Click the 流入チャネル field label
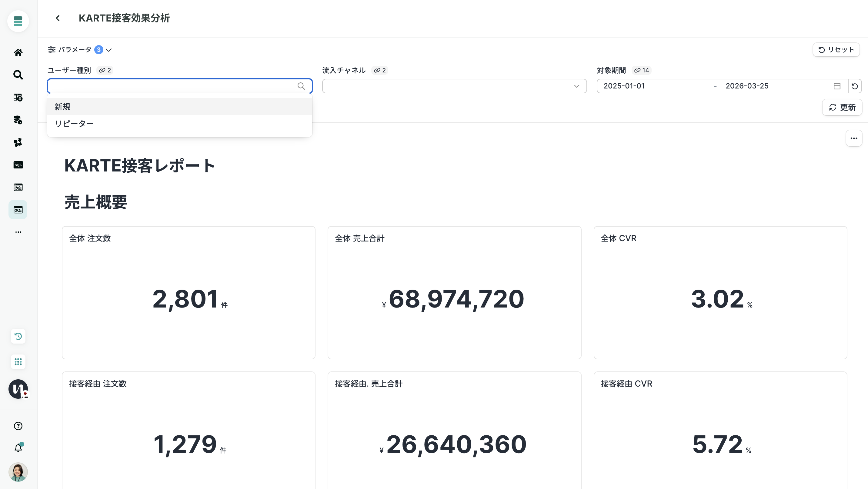 pos(344,70)
